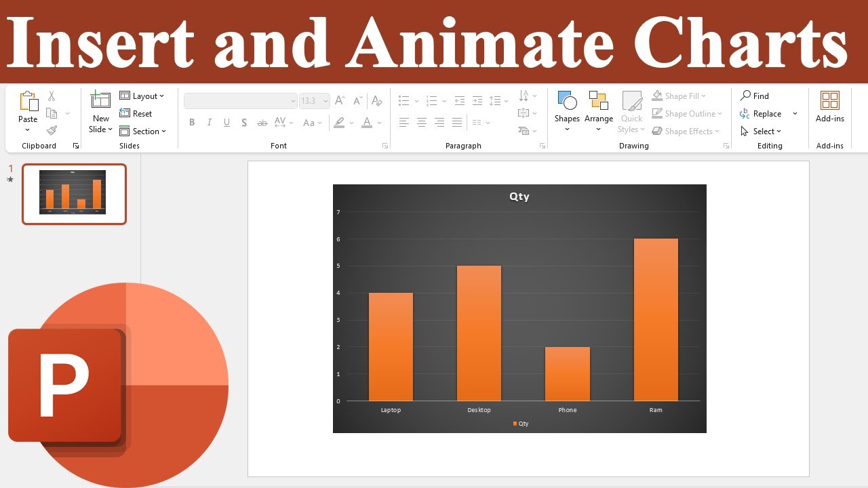
Task: Click the Find magnifier button
Action: coord(755,96)
